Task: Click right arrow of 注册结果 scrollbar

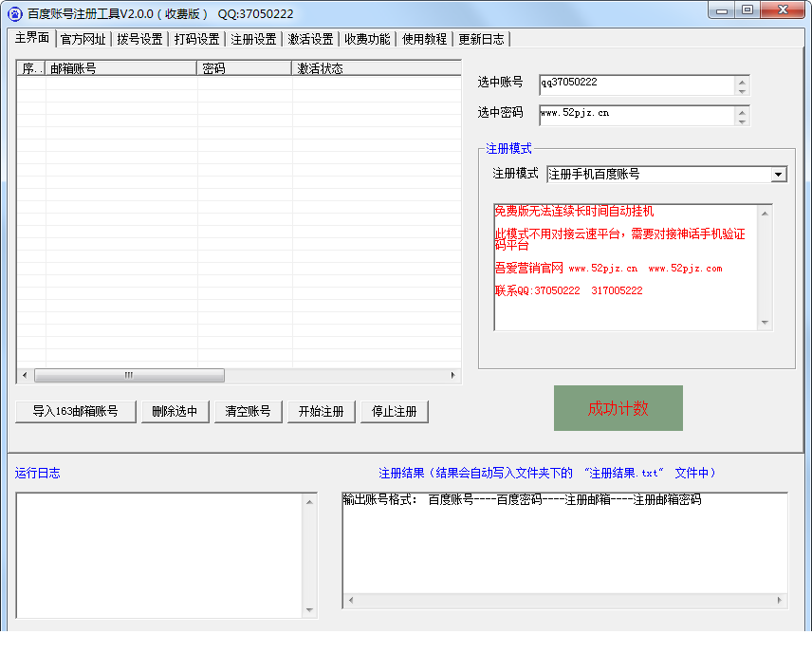Action: [x=780, y=601]
